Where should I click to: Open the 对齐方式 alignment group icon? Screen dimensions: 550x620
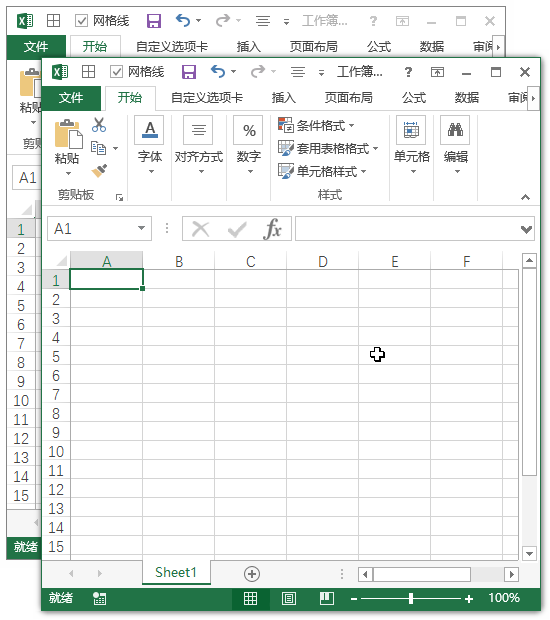[198, 130]
